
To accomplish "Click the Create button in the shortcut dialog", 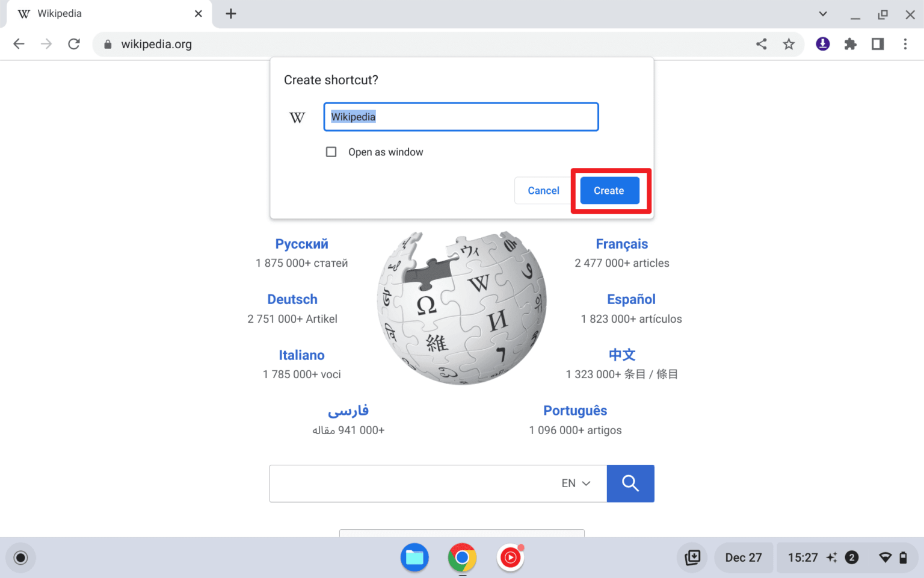I will coord(609,190).
